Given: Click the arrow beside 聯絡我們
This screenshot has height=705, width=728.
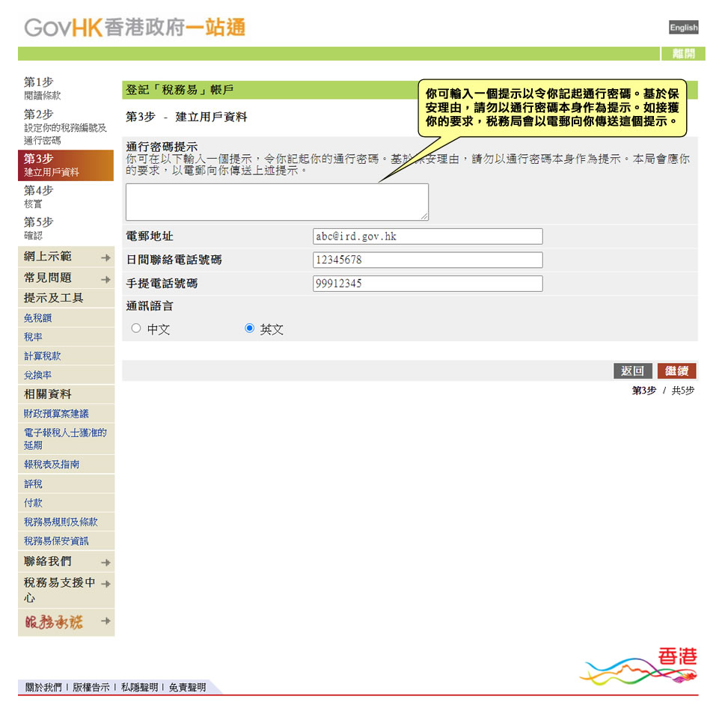Looking at the screenshot, I should [106, 561].
